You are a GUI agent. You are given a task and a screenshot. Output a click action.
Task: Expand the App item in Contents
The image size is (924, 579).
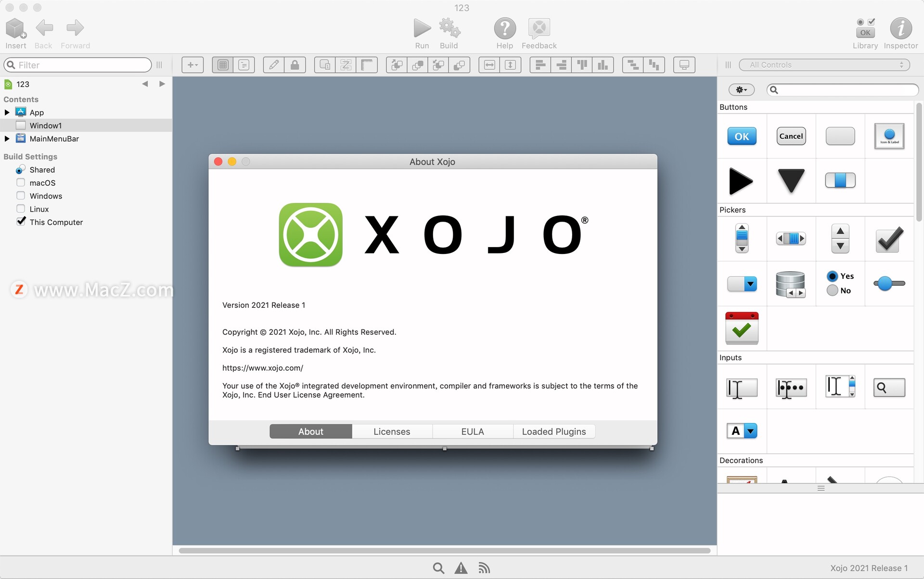tap(7, 112)
